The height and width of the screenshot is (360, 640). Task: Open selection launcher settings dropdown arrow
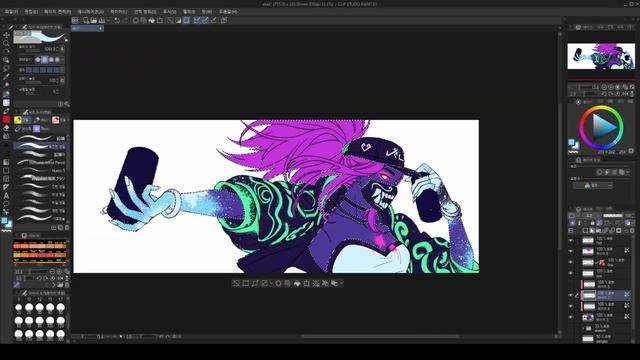pyautogui.click(x=341, y=283)
